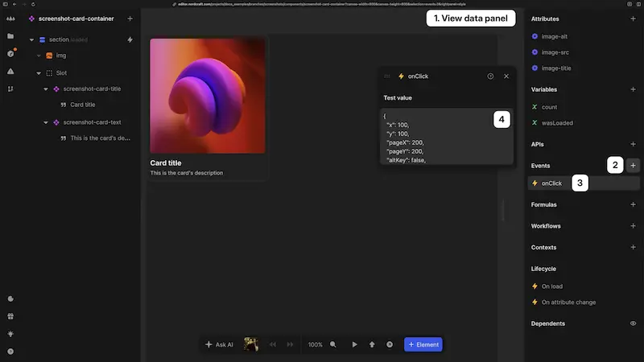Close the onClick popup
This screenshot has height=362, width=644.
506,76
